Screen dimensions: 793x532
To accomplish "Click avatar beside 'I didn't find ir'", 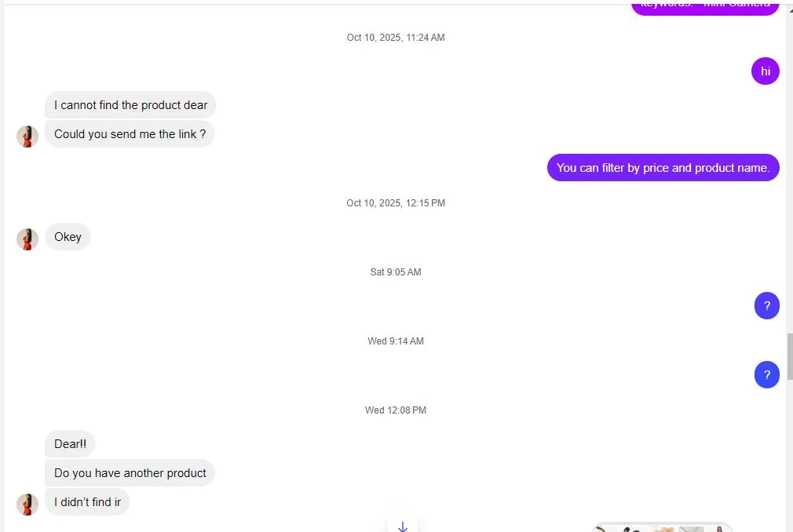I will click(27, 504).
